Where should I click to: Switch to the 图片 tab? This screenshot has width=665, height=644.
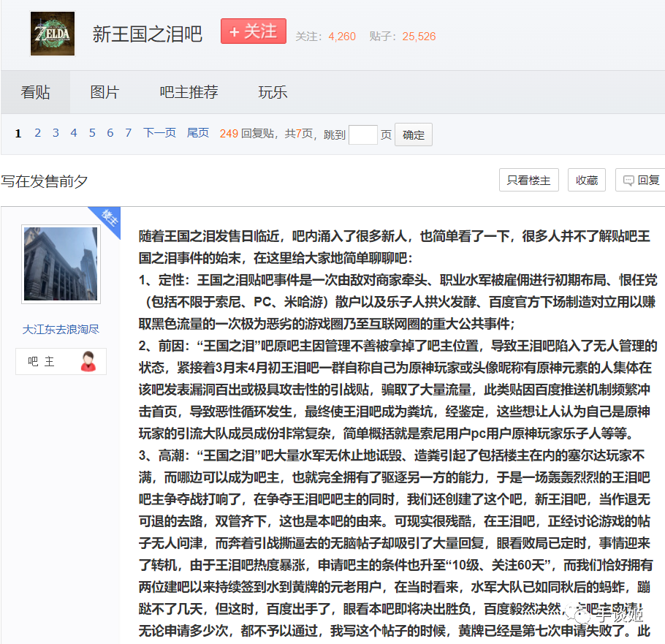104,92
